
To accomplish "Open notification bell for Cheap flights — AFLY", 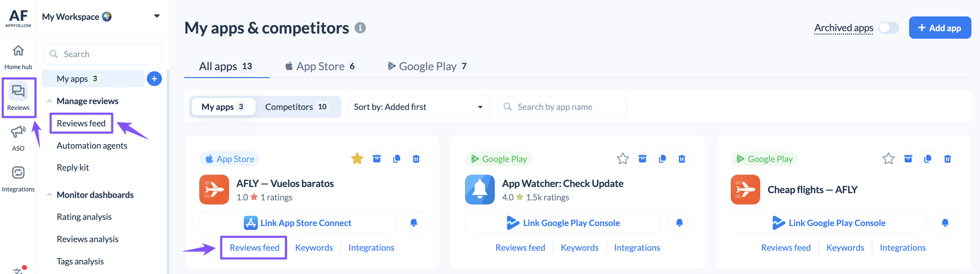I will point(945,223).
